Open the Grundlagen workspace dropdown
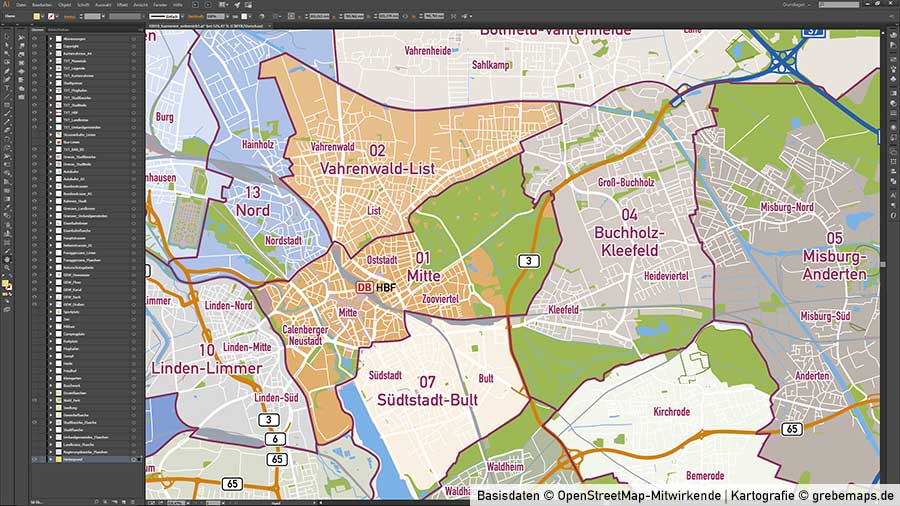The image size is (900, 506). click(x=798, y=5)
